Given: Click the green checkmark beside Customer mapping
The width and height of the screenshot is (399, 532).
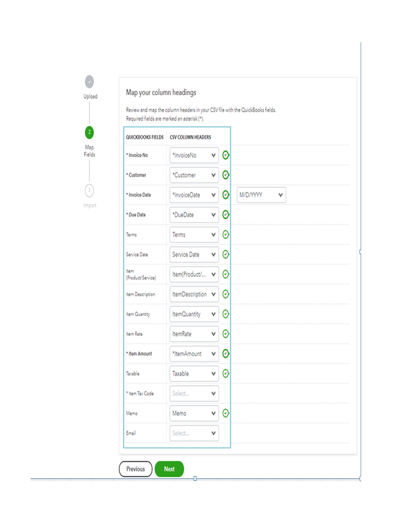Looking at the screenshot, I should [225, 175].
